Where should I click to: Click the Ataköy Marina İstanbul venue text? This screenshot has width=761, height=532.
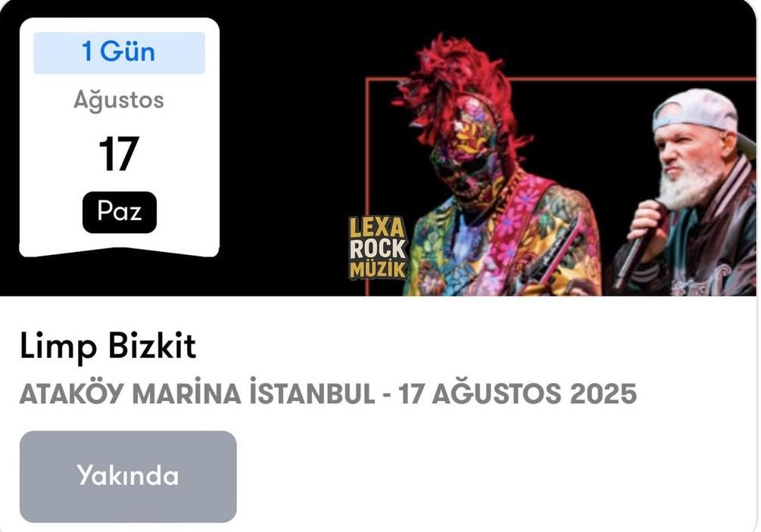point(197,394)
